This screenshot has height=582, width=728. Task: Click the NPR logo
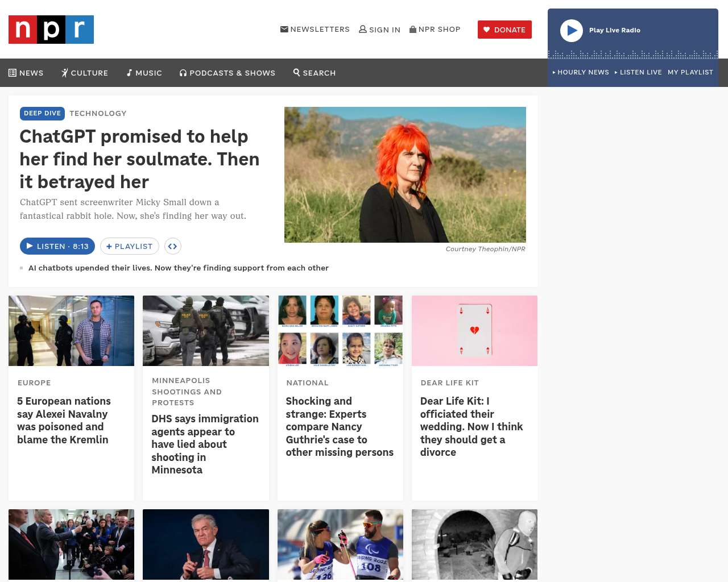(x=51, y=30)
